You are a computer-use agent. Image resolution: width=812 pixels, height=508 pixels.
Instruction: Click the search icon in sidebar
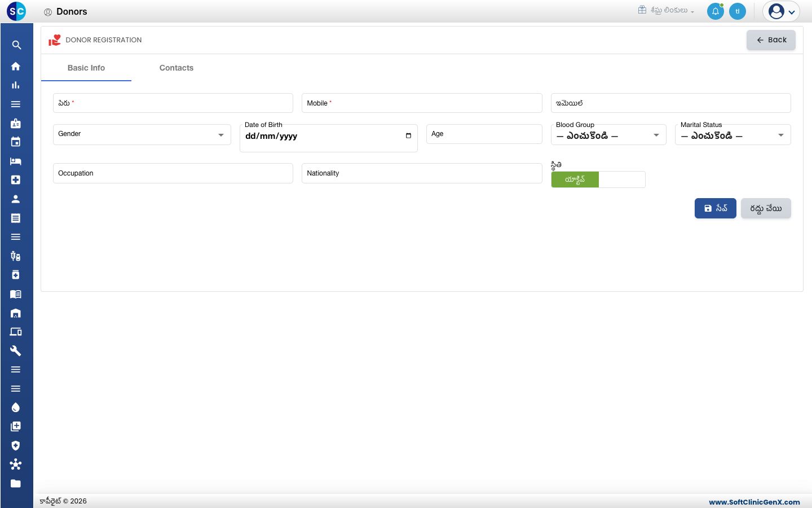point(16,45)
